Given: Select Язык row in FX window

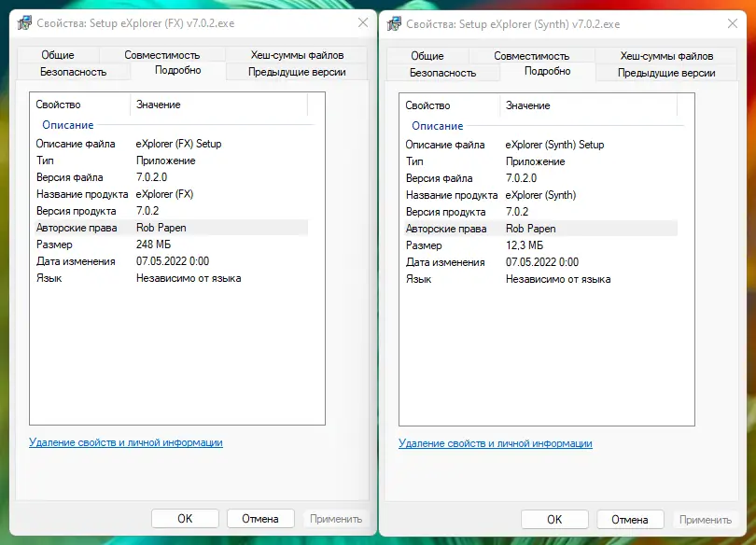Looking at the screenshot, I should pos(171,278).
